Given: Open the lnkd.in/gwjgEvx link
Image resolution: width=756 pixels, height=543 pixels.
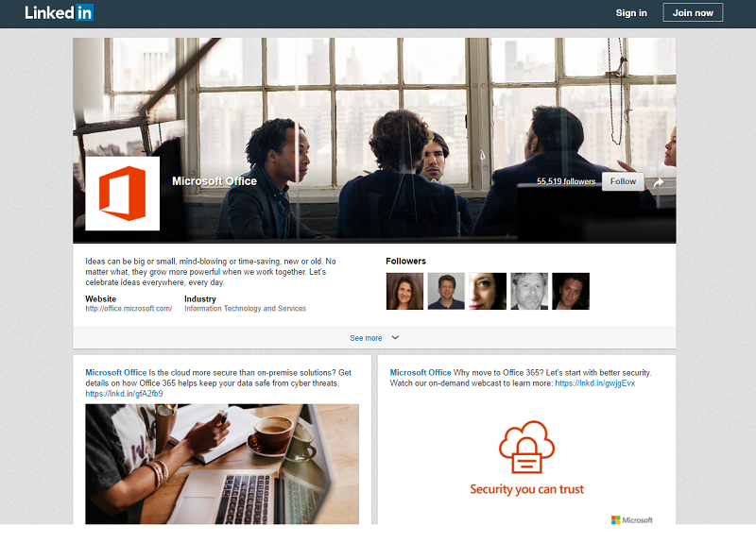Looking at the screenshot, I should click(x=595, y=383).
